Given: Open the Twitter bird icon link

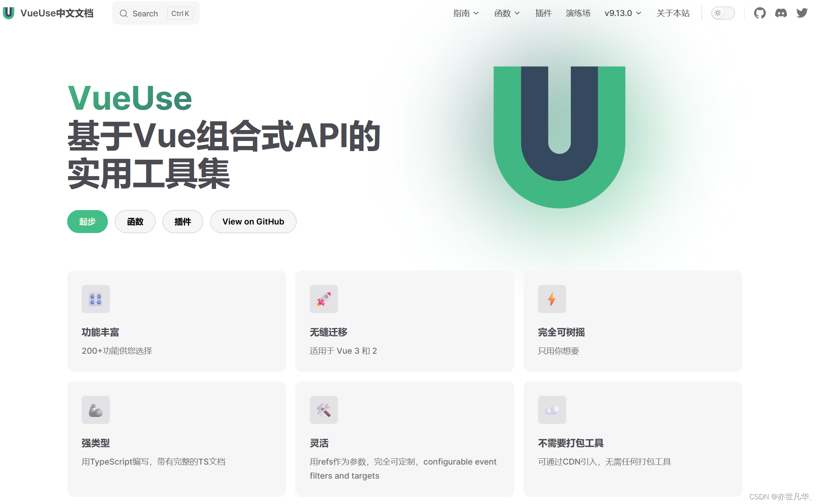Looking at the screenshot, I should [x=802, y=13].
